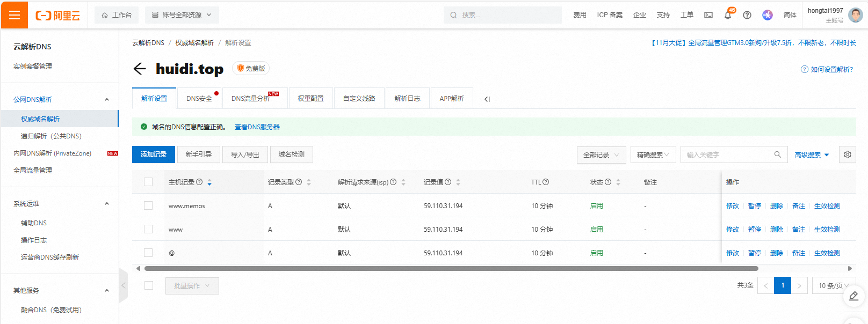Click the floating edit feedback icon
The height and width of the screenshot is (324, 868).
click(x=853, y=296)
